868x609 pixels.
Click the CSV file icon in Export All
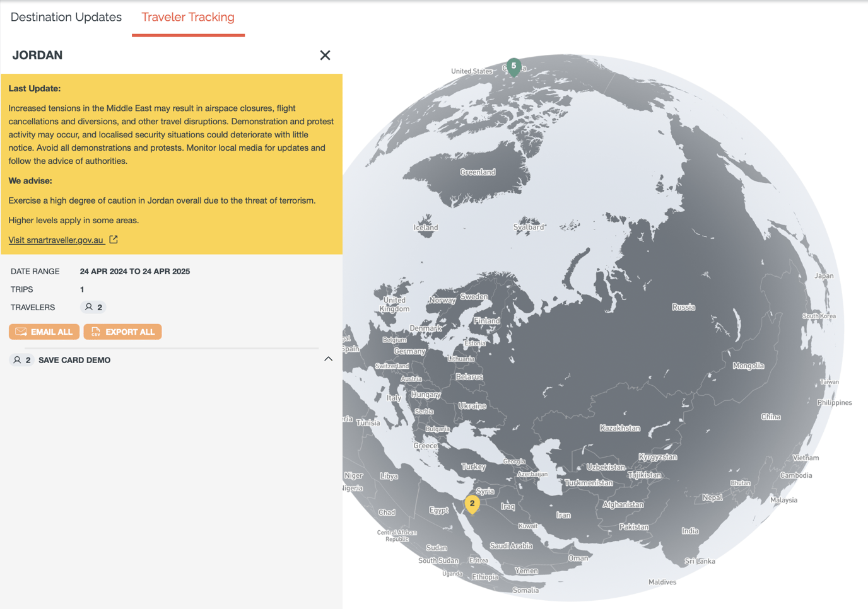click(x=96, y=332)
